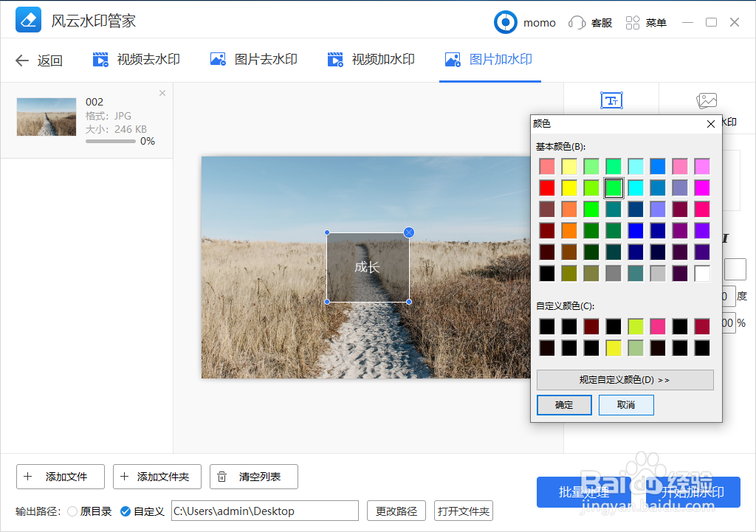Viewport: 756px width, 532px height.
Task: Pick the white basic color
Action: click(x=702, y=273)
